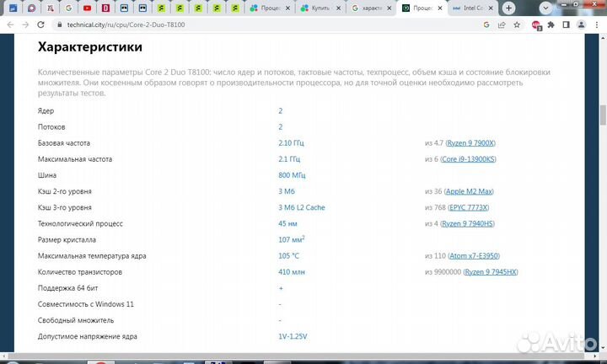Expand the tab search dropdown arrow
Screen dimensions: 607x364
click(545, 8)
